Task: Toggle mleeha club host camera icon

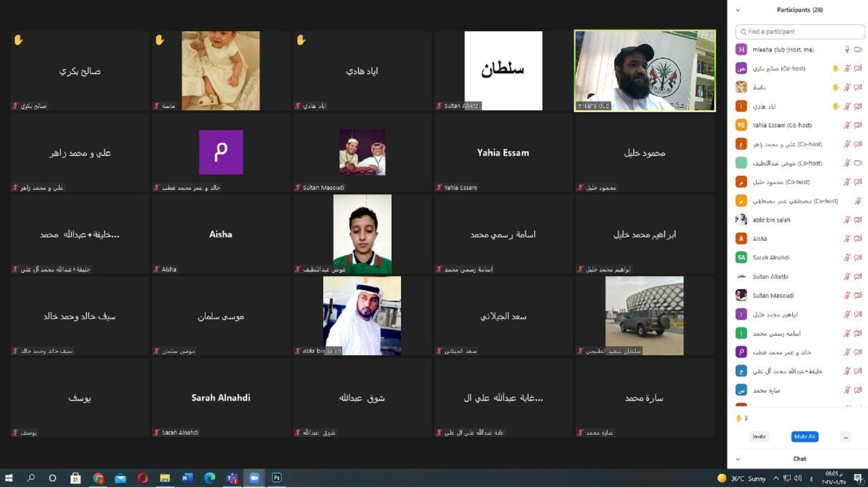Action: [x=858, y=50]
